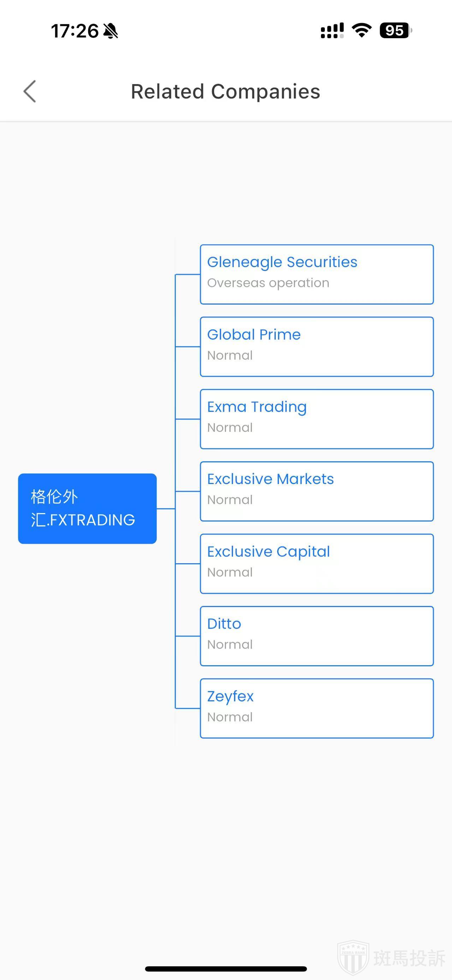Click the Gleneagle Securities name link
This screenshot has height=980, width=452.
pyautogui.click(x=282, y=262)
